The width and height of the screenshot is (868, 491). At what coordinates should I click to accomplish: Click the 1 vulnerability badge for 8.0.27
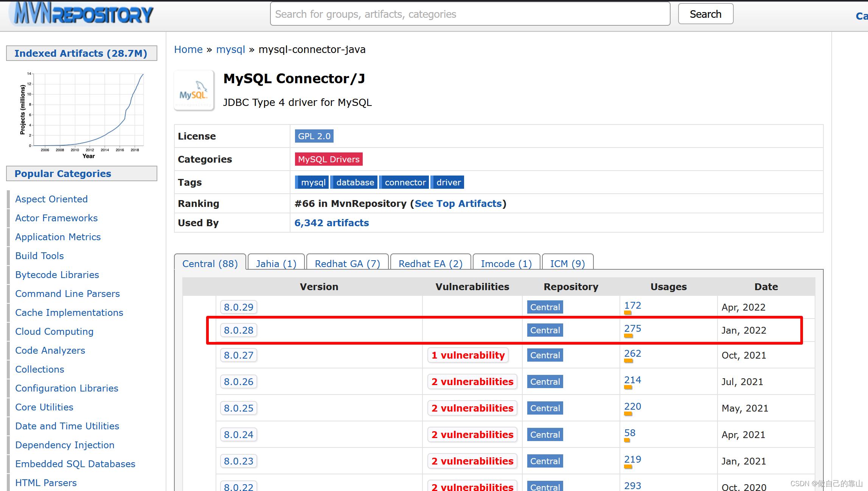[468, 355]
